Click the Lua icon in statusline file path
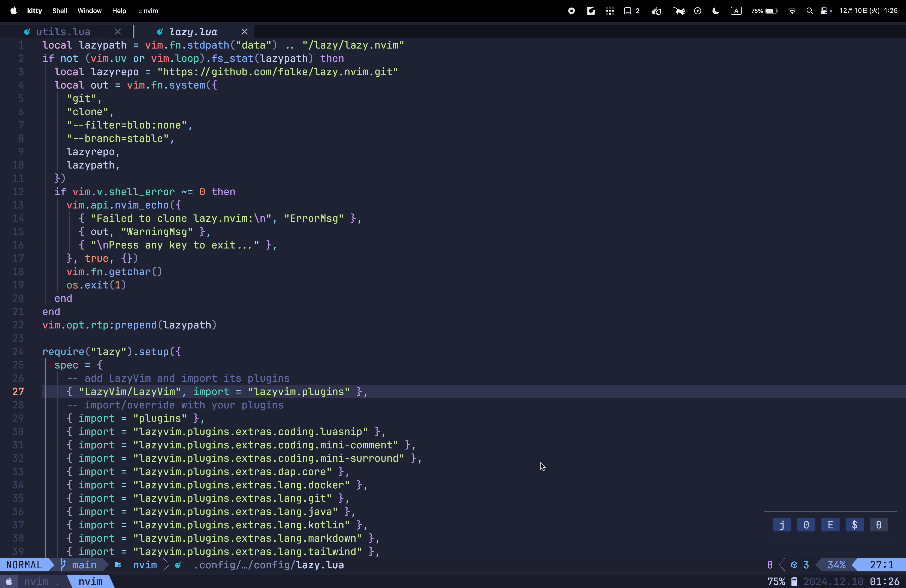Image resolution: width=906 pixels, height=588 pixels. coord(178,565)
